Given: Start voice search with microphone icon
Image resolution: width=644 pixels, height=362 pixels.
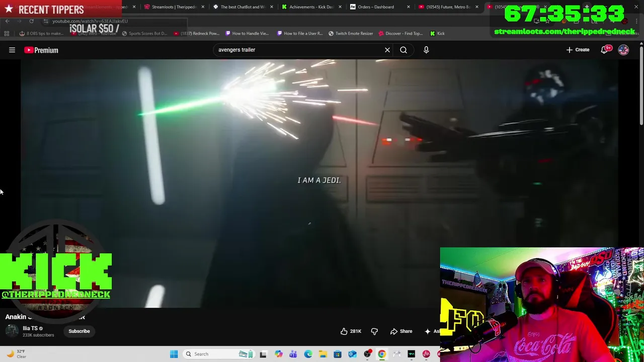Looking at the screenshot, I should [x=426, y=50].
